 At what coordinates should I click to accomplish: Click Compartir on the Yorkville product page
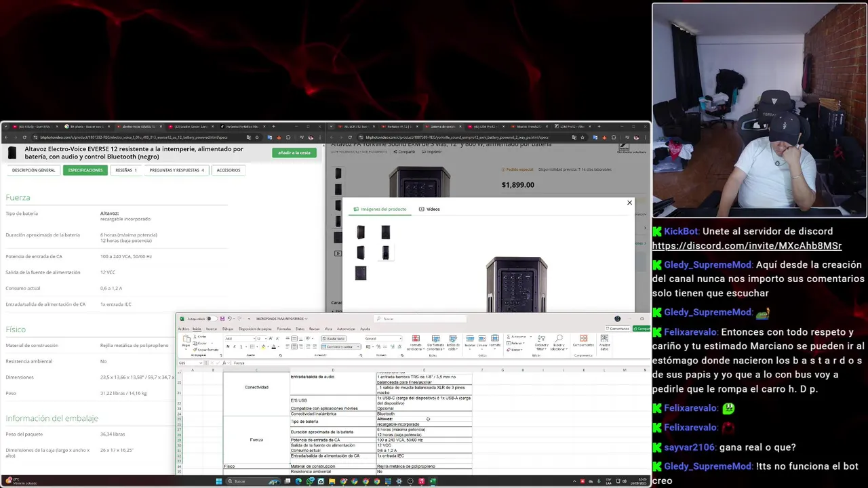point(403,152)
